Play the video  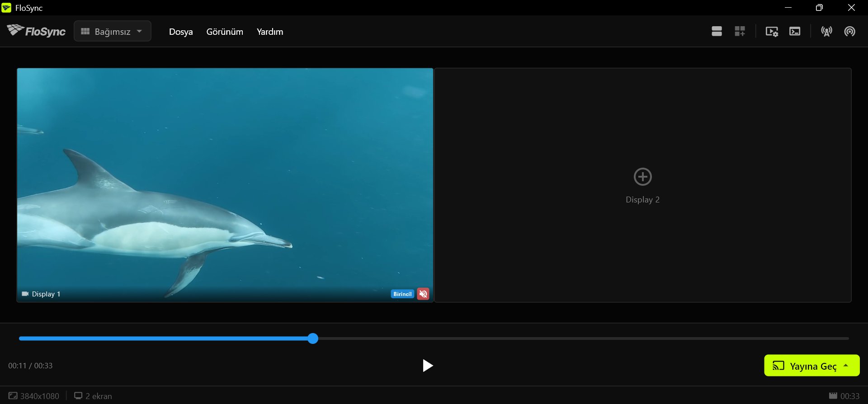pyautogui.click(x=427, y=366)
